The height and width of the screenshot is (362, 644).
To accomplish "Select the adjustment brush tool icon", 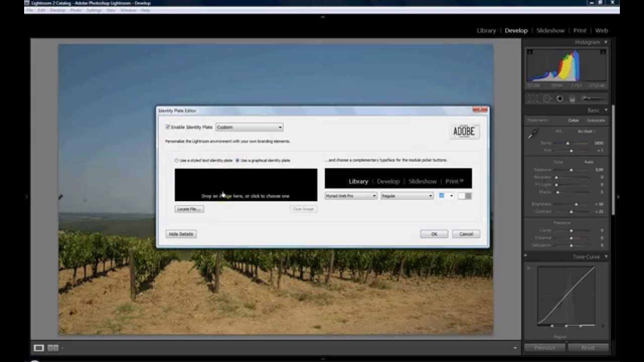I will (x=594, y=99).
